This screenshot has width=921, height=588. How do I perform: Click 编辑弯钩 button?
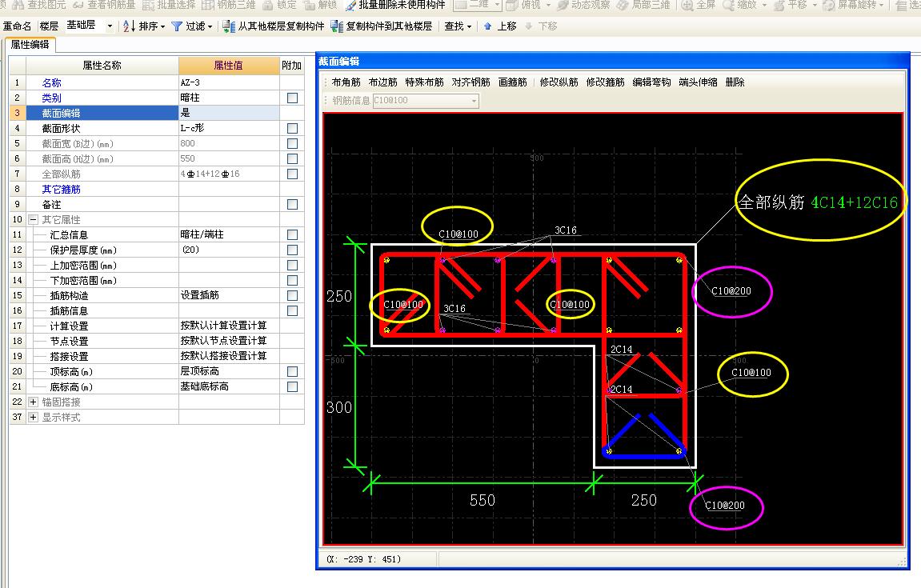pos(652,82)
